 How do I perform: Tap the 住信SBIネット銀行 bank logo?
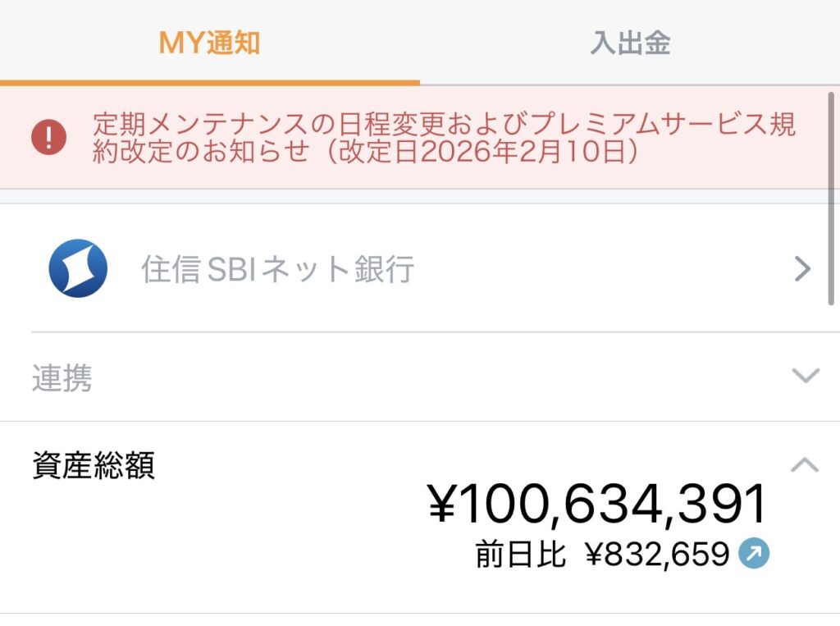tap(78, 268)
